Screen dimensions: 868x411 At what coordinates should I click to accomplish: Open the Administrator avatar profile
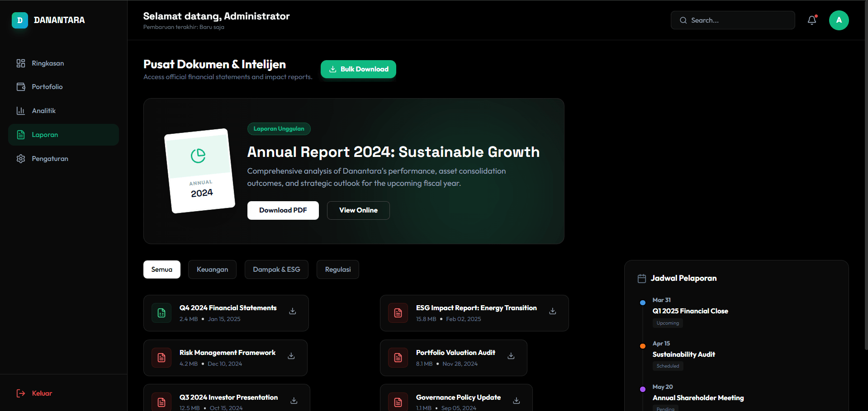tap(839, 20)
